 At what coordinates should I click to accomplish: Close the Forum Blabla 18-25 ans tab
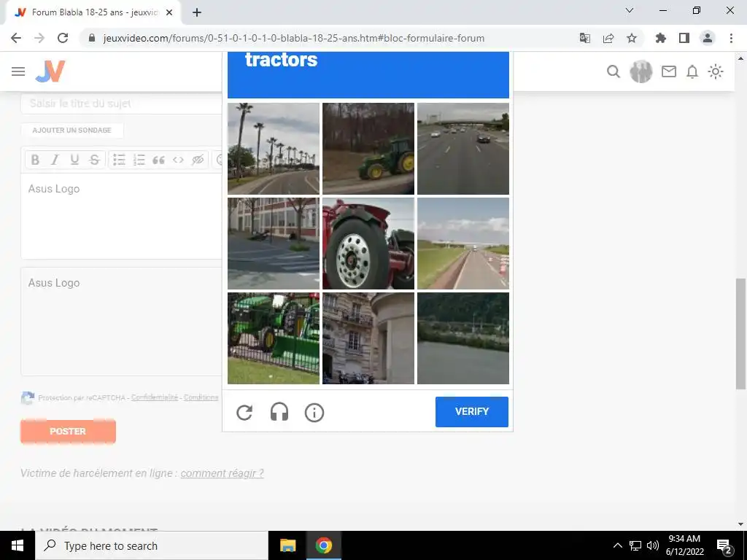point(169,13)
